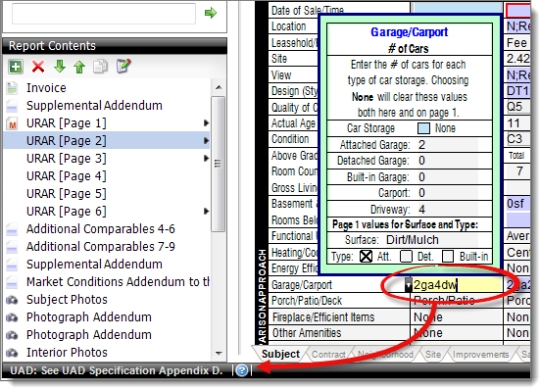Click the edit notepad pencil icon

pos(123,66)
